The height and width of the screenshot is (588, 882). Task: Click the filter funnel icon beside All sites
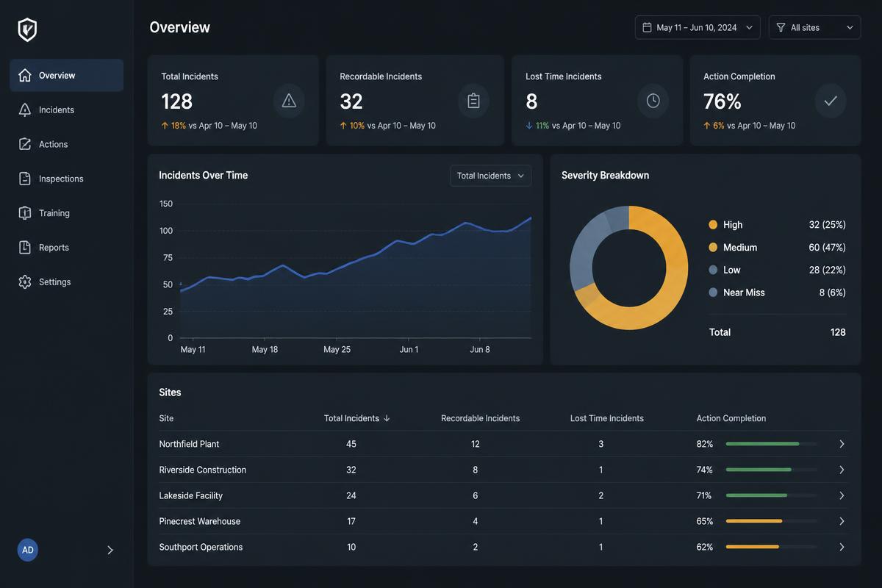[781, 27]
